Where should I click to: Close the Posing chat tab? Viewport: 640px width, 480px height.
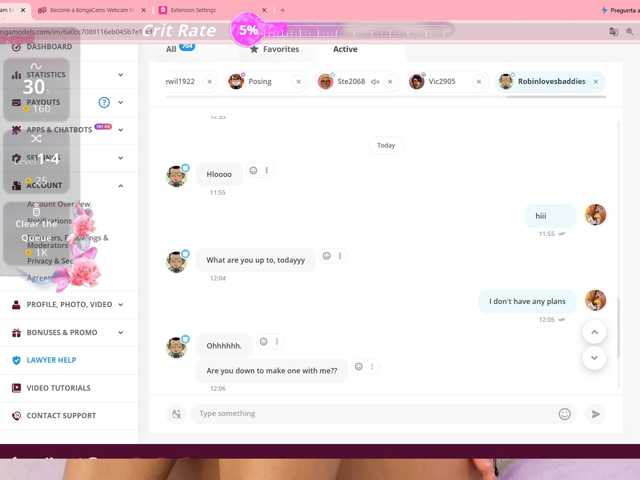tap(299, 82)
